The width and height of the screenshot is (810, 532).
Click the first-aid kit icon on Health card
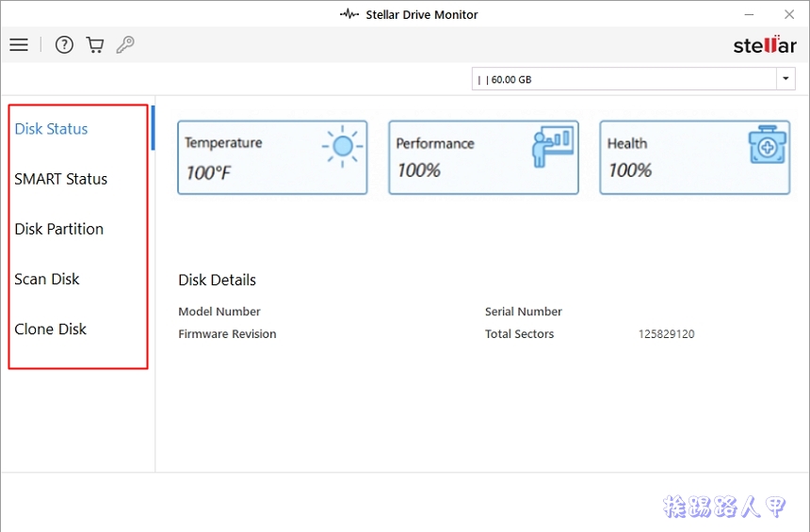(x=767, y=145)
